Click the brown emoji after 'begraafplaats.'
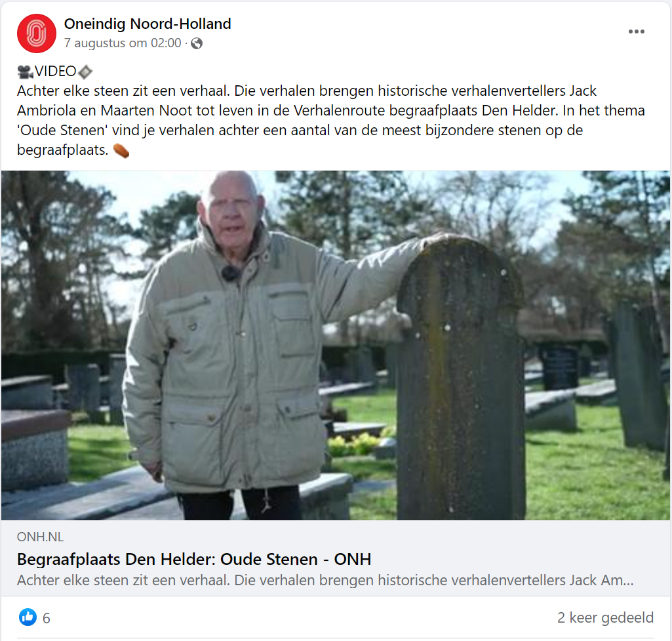This screenshot has width=672, height=641. pos(121,150)
